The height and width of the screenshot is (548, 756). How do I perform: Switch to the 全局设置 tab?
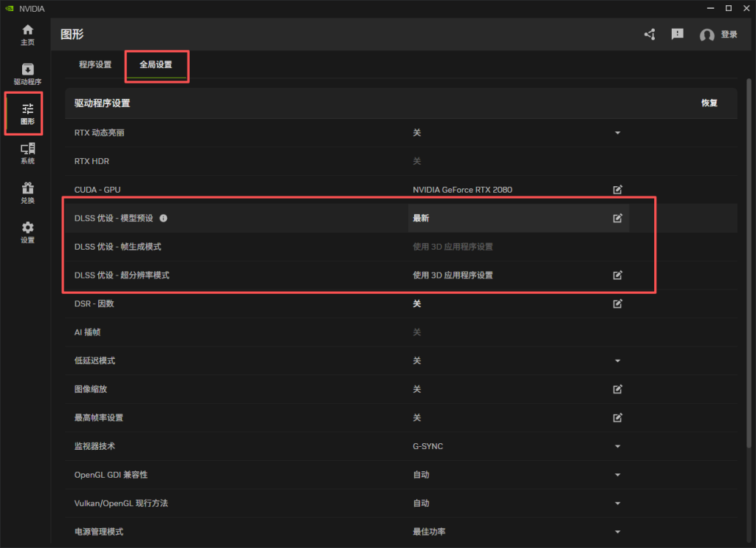point(156,65)
